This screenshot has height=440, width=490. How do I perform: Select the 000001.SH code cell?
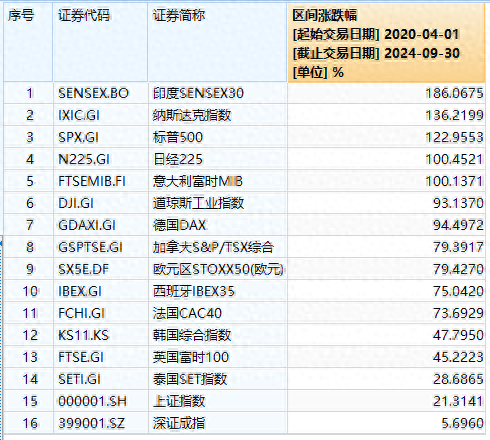tap(100, 401)
